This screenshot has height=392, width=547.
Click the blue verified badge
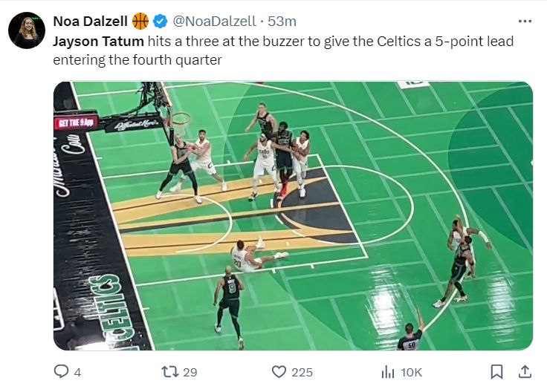tap(160, 22)
